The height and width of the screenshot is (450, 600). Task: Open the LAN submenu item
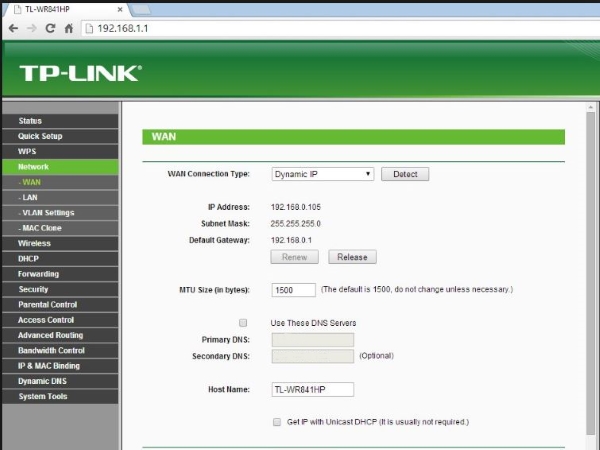60,197
